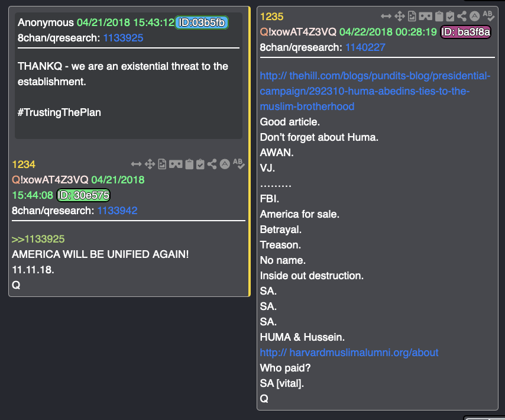Click the image file icon on post 1235
This screenshot has width=505, height=420.
click(x=412, y=16)
